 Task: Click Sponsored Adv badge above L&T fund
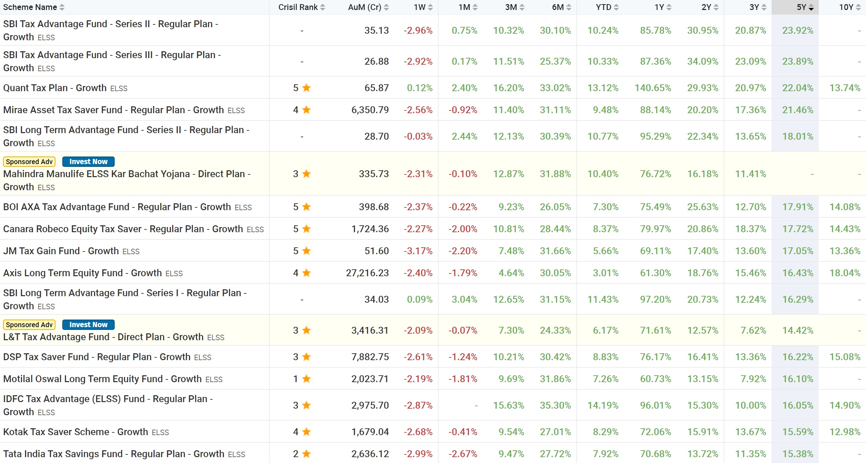click(x=29, y=325)
